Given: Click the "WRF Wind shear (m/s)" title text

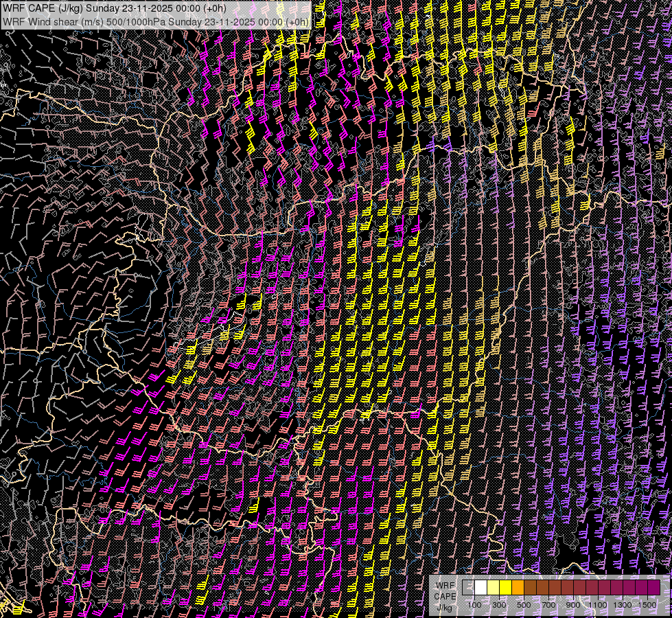Looking at the screenshot, I should (52, 21).
